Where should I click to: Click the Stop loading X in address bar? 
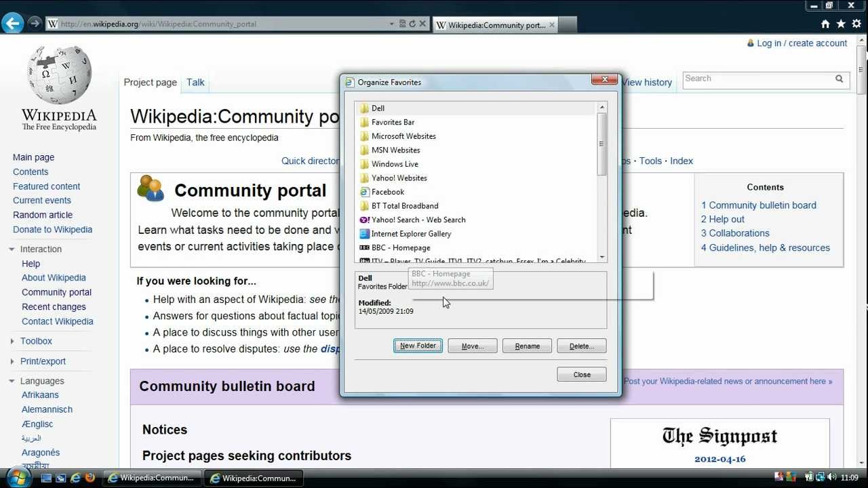422,24
